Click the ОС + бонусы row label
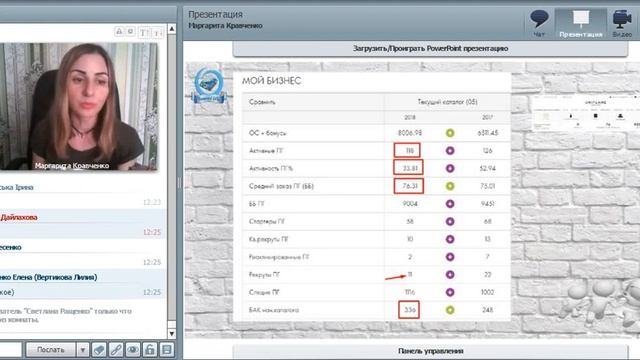Screen dimensions: 640x360 (x=267, y=133)
